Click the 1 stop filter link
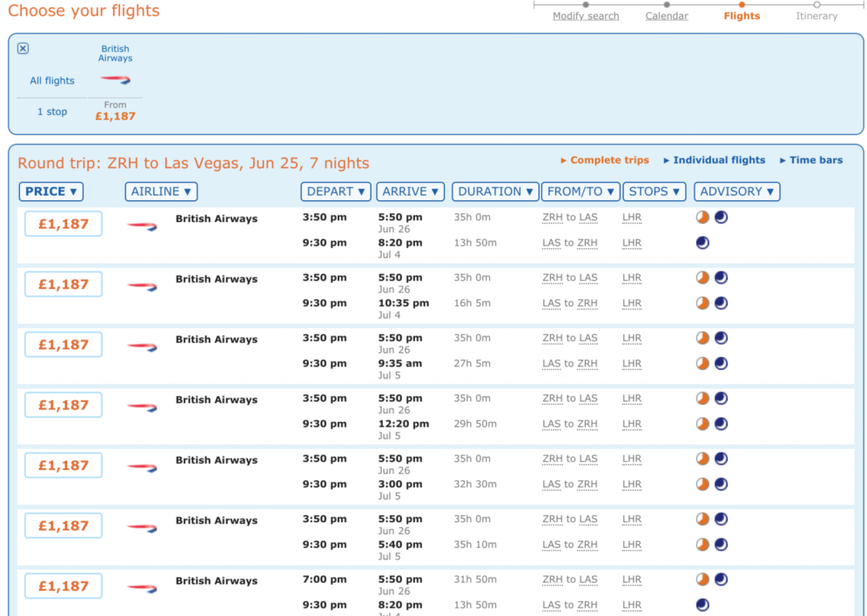 pos(52,111)
